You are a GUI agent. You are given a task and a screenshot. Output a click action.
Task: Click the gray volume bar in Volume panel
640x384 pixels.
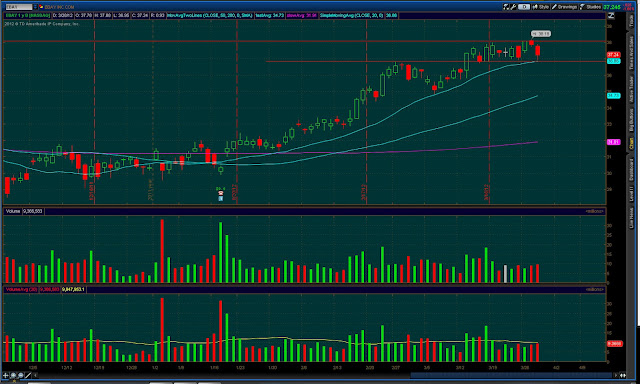505,274
